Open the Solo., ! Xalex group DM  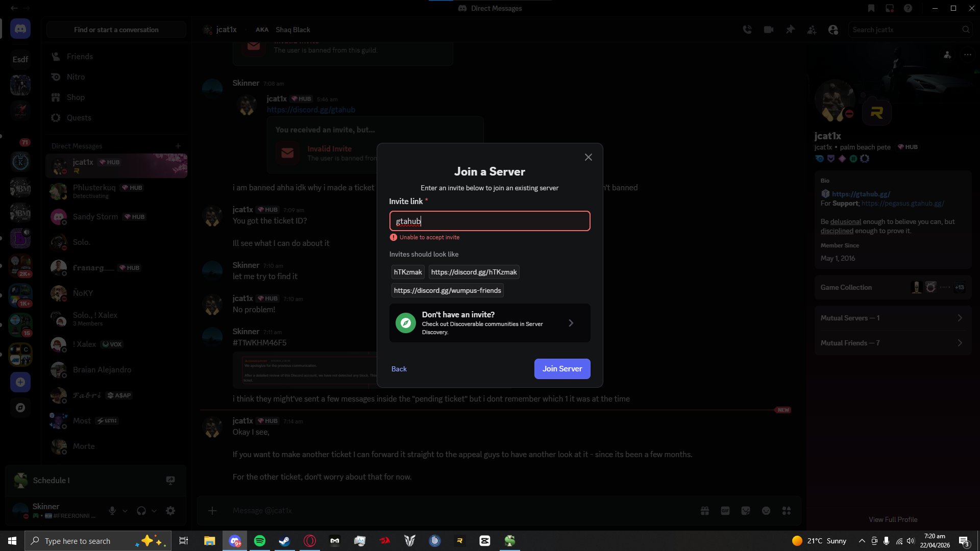click(x=116, y=319)
